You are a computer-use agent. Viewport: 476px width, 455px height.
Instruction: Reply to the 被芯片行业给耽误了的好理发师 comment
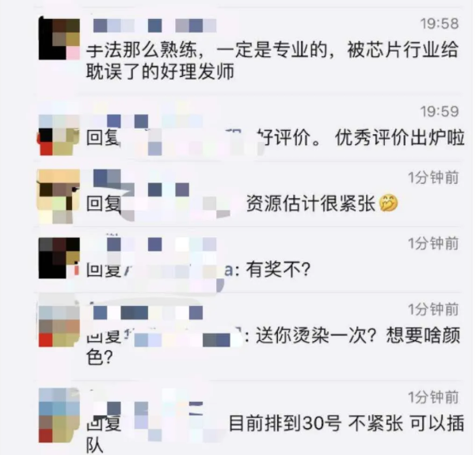pyautogui.click(x=272, y=61)
